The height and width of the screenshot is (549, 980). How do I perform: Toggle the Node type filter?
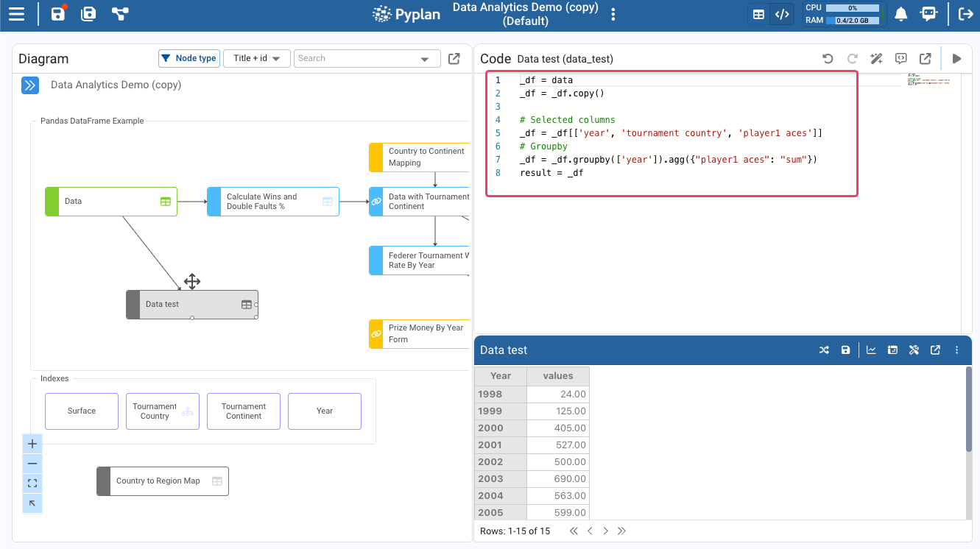click(x=188, y=58)
